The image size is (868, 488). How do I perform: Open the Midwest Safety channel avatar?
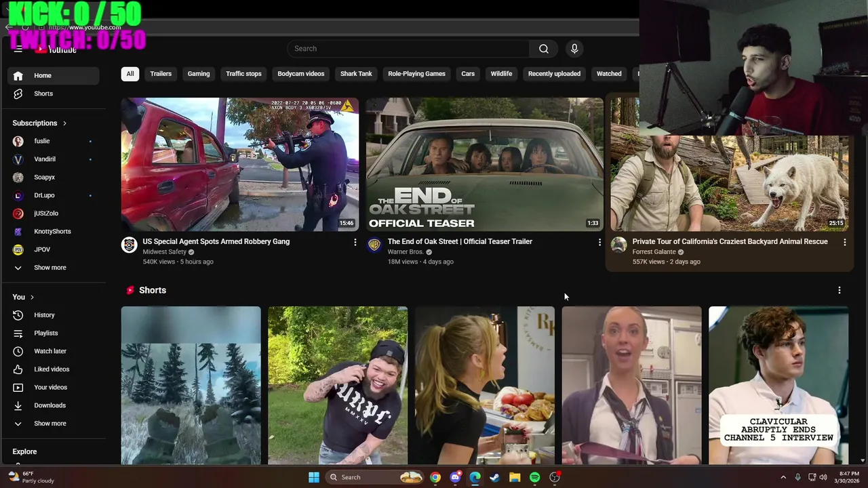129,245
